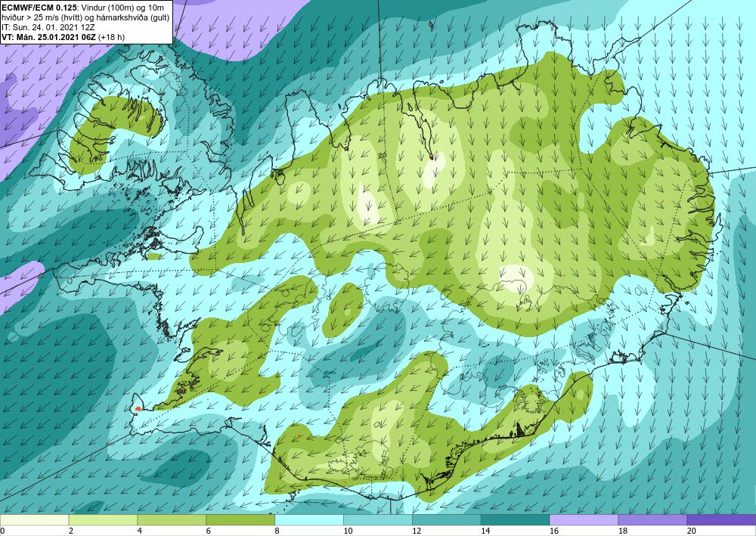756x536 pixels.
Task: Click the "IT: Sun. 24. 01. 2021 12Z" line
Action: click(48, 27)
